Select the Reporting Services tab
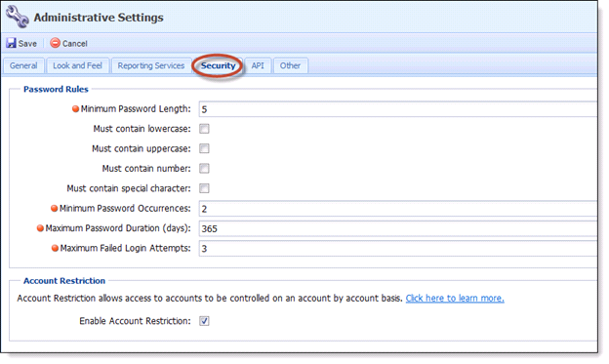 (151, 65)
